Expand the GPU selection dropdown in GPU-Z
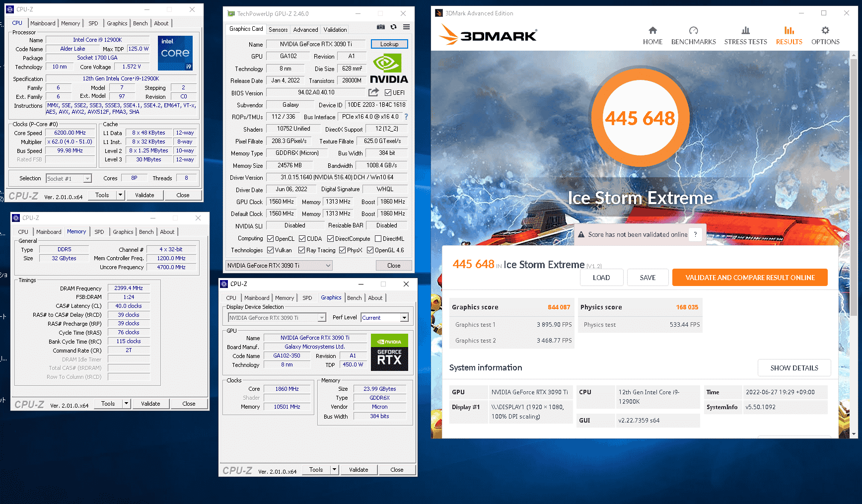The height and width of the screenshot is (504, 862). pyautogui.click(x=328, y=266)
